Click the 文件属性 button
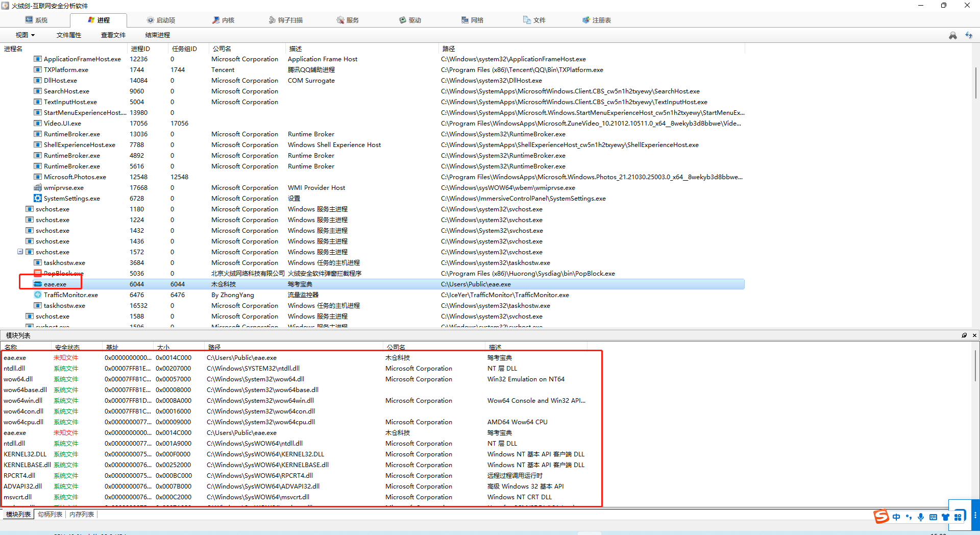980x535 pixels. tap(69, 35)
